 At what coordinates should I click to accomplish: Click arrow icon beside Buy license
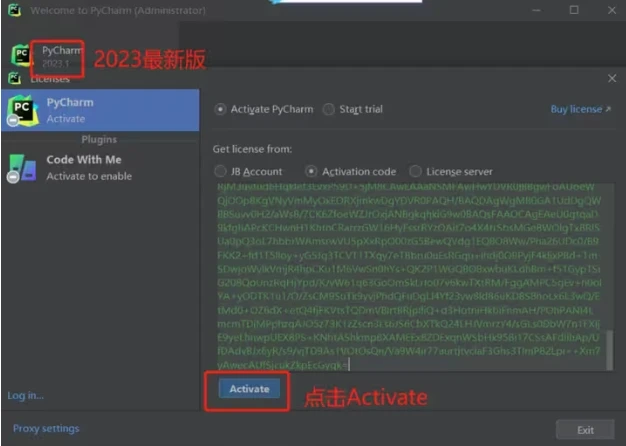[608, 109]
